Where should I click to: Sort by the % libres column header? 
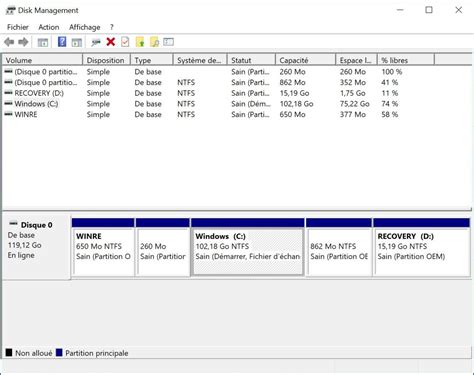pos(406,60)
